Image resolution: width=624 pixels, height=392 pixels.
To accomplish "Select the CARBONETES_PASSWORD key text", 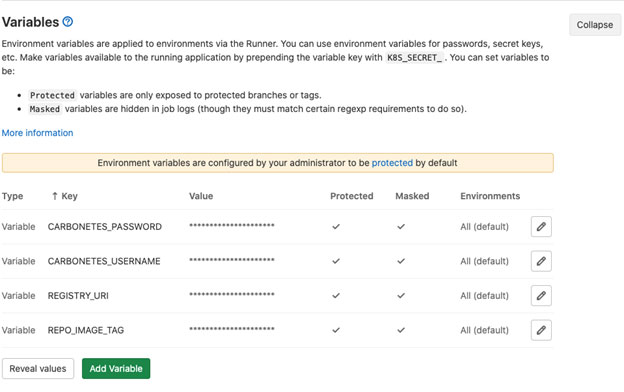I will click(x=105, y=226).
